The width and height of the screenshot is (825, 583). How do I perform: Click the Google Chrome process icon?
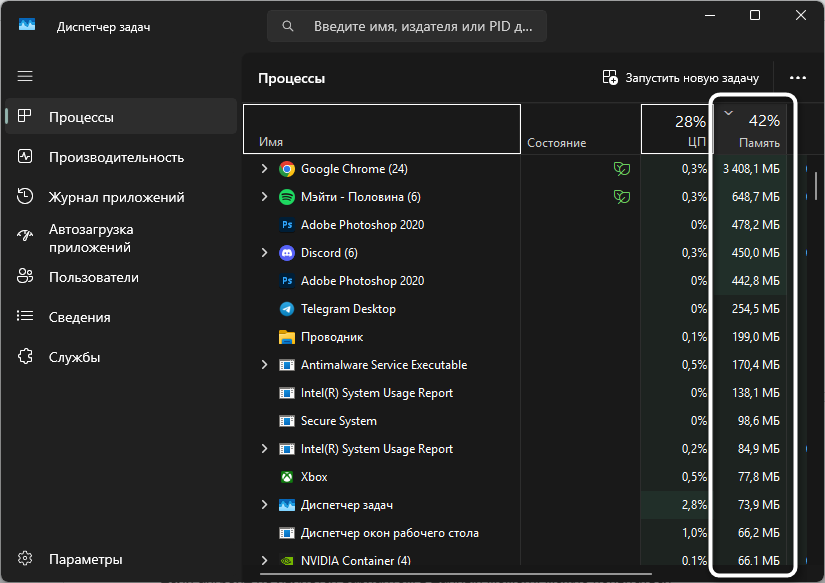point(287,169)
